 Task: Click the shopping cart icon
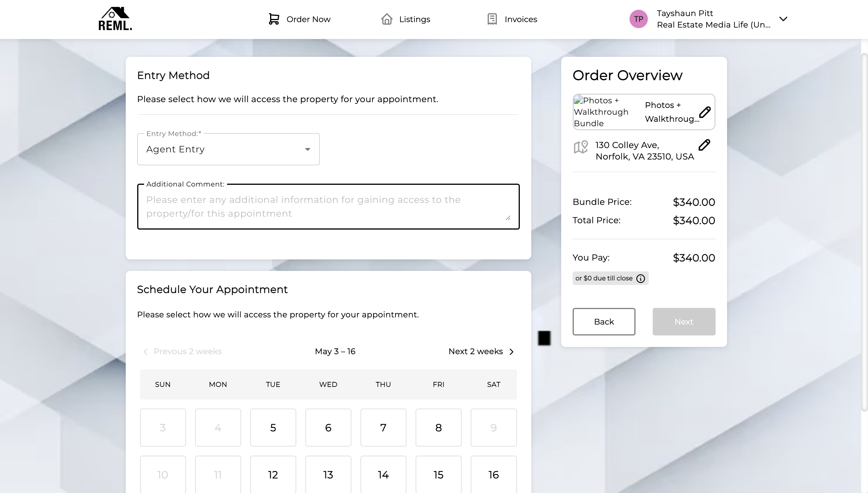click(x=274, y=19)
